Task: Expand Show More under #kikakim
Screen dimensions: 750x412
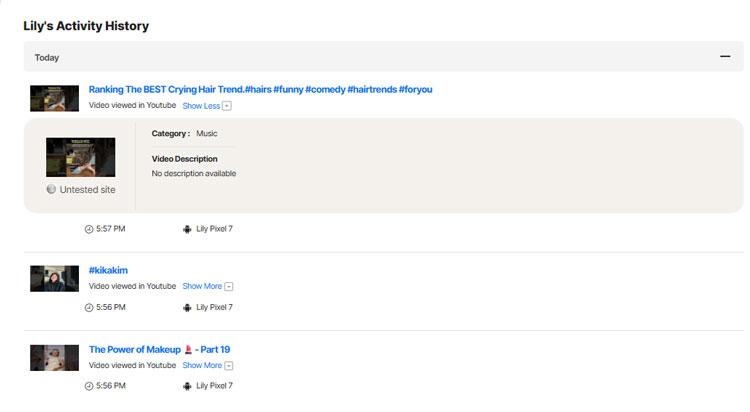Action: (208, 286)
